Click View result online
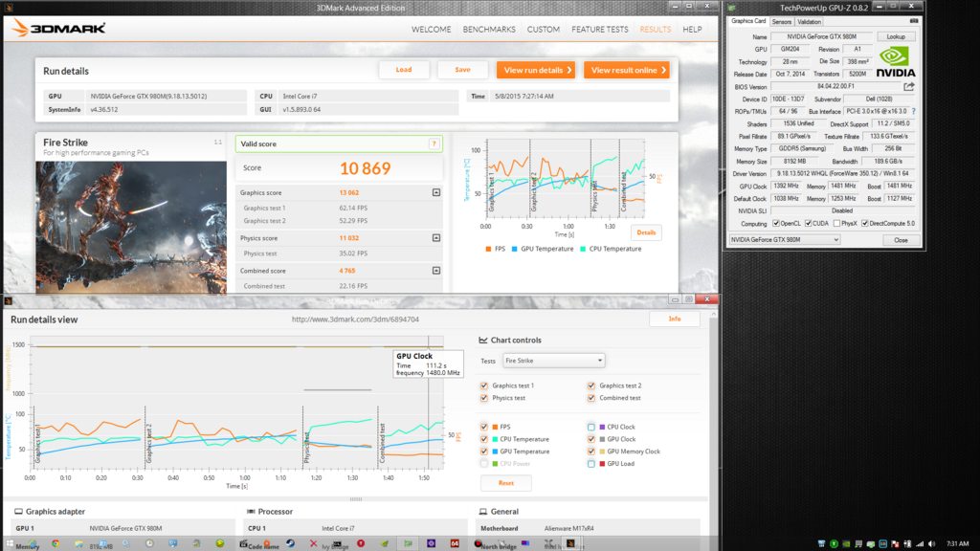980x551 pixels. pos(627,70)
